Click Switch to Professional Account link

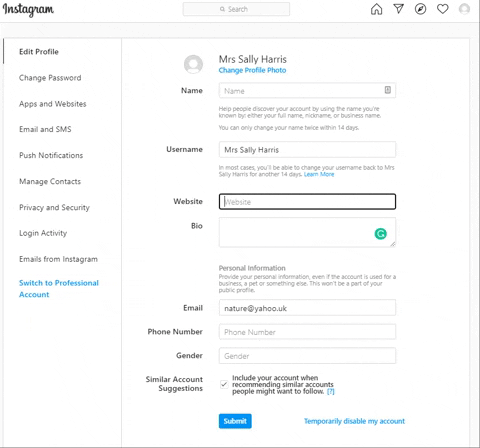[x=59, y=289]
